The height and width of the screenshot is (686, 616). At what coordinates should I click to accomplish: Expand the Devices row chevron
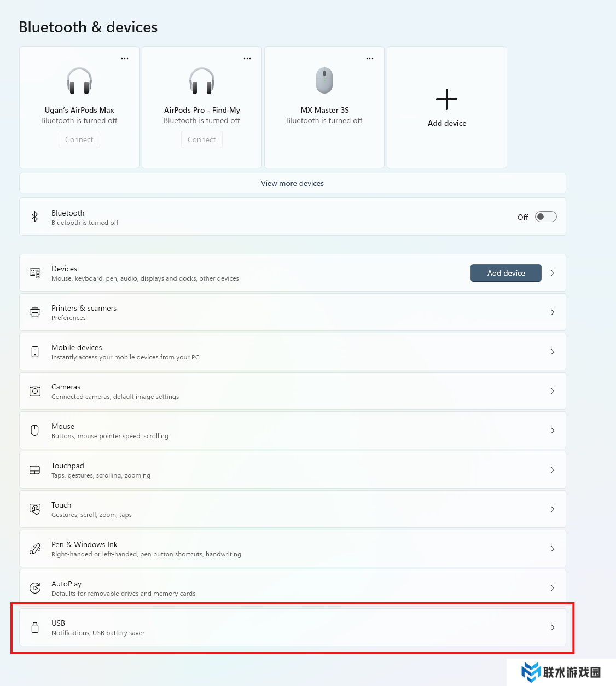(x=553, y=273)
